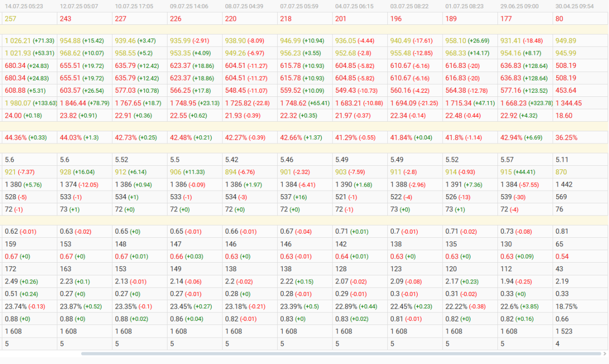Select the cell 1 748.95 (+23.13)
The height and width of the screenshot is (364, 609).
[195, 103]
